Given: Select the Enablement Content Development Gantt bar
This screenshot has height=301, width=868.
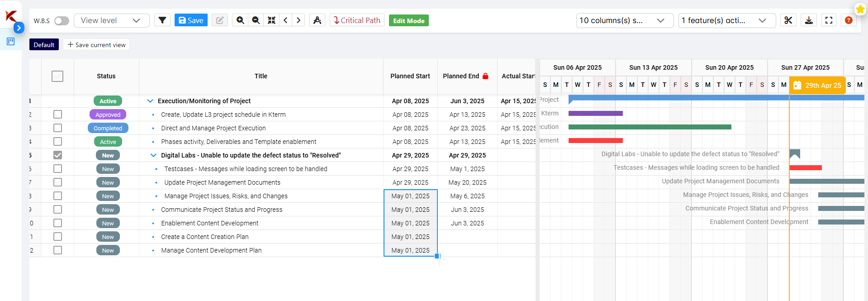Looking at the screenshot, I should [x=841, y=222].
